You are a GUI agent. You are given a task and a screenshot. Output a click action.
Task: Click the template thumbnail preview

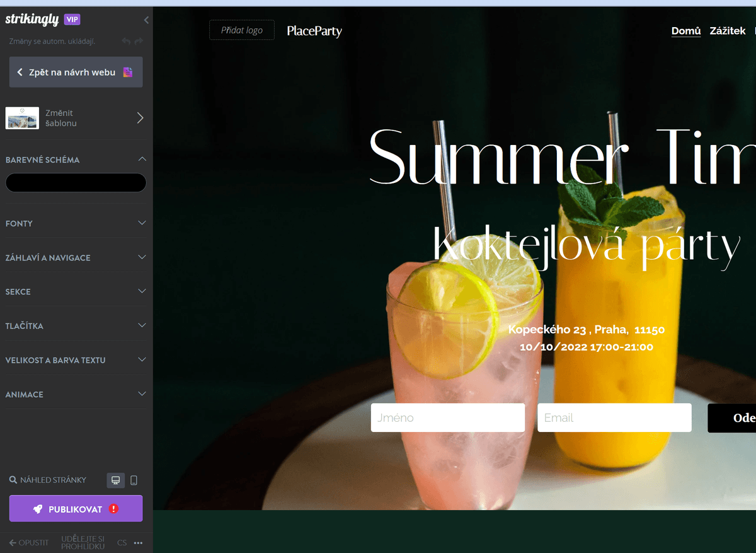[22, 118]
